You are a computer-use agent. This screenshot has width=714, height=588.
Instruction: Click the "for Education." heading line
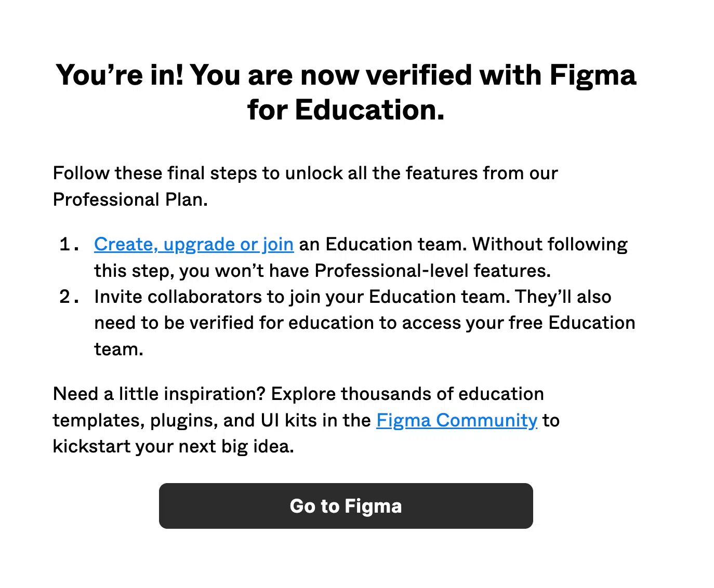346,110
